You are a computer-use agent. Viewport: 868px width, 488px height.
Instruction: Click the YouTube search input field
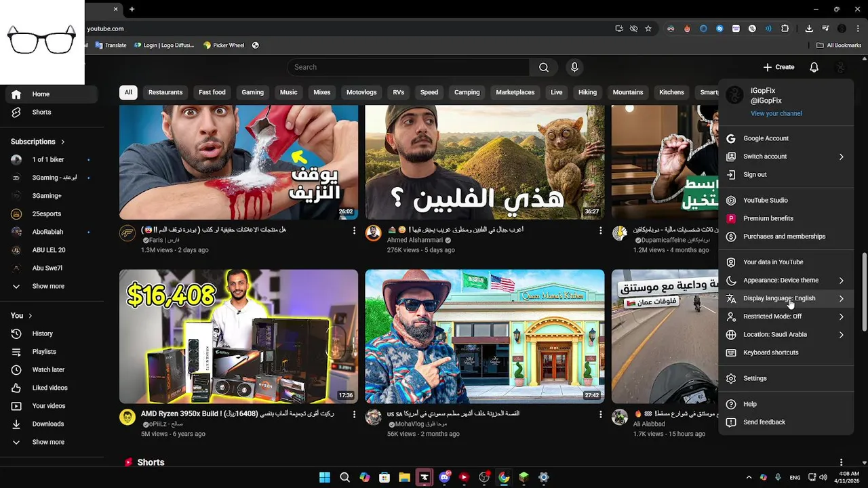tap(408, 67)
